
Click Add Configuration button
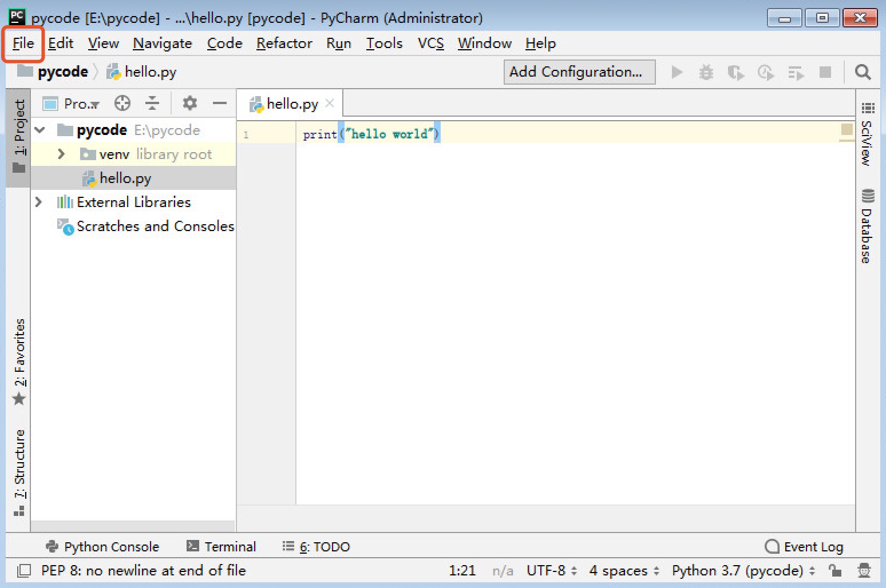579,72
